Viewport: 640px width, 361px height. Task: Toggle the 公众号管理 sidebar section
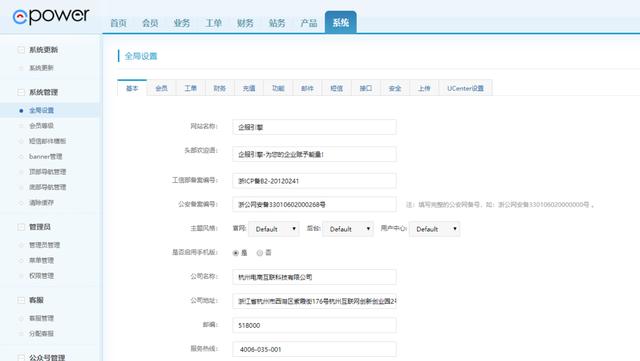point(41,358)
